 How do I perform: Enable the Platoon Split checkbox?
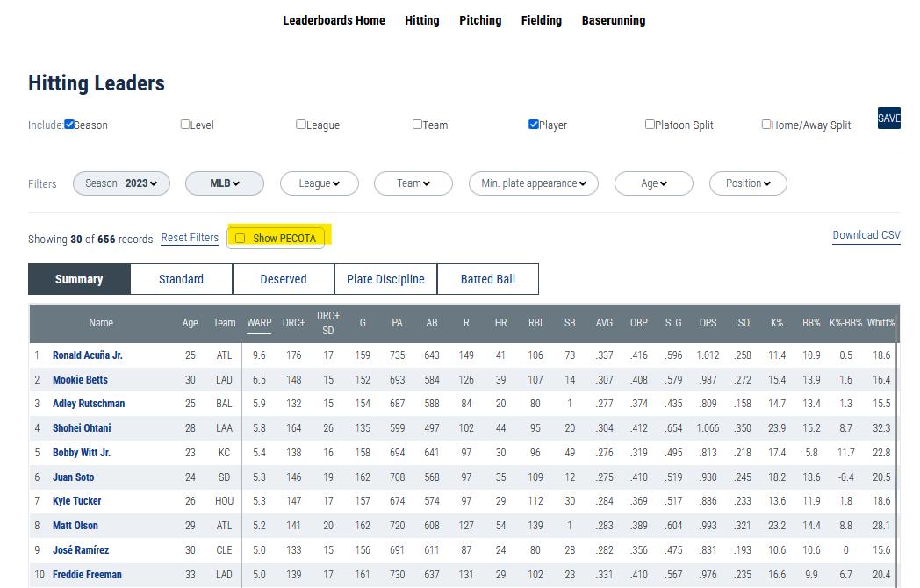[x=650, y=125]
